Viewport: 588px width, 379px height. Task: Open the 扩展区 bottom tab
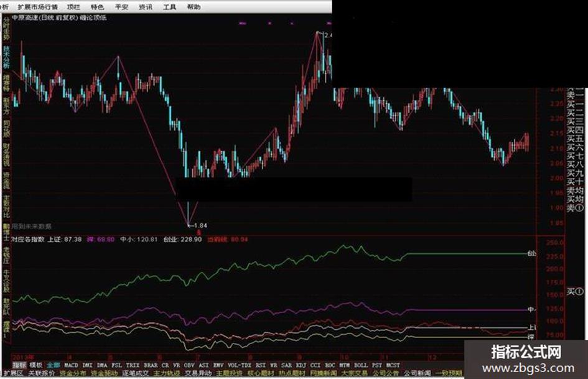[14, 373]
